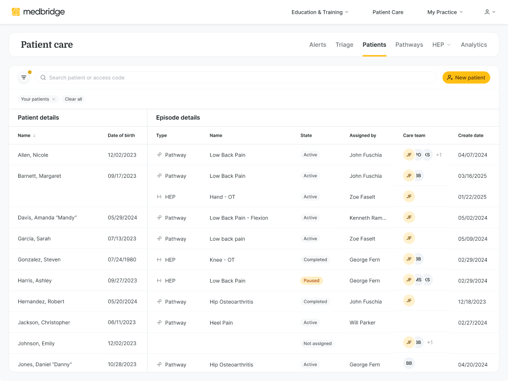Click care team avatar in Jones, Daniel row

(409, 363)
